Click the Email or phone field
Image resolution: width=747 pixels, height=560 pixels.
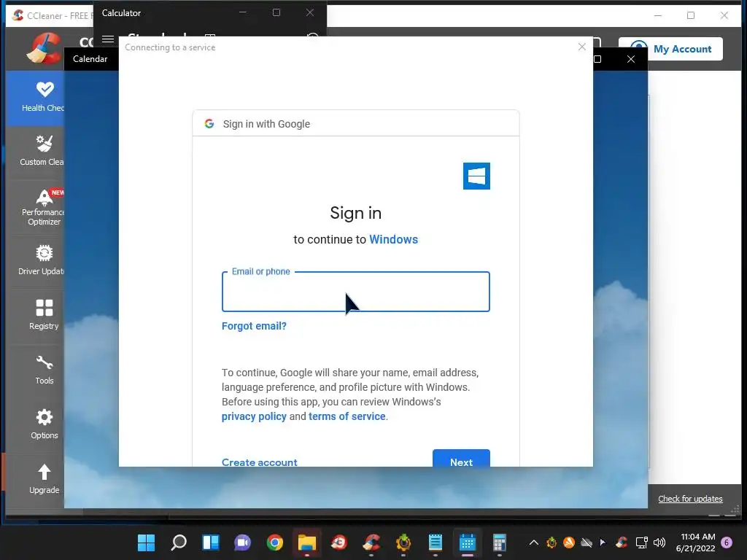point(355,292)
